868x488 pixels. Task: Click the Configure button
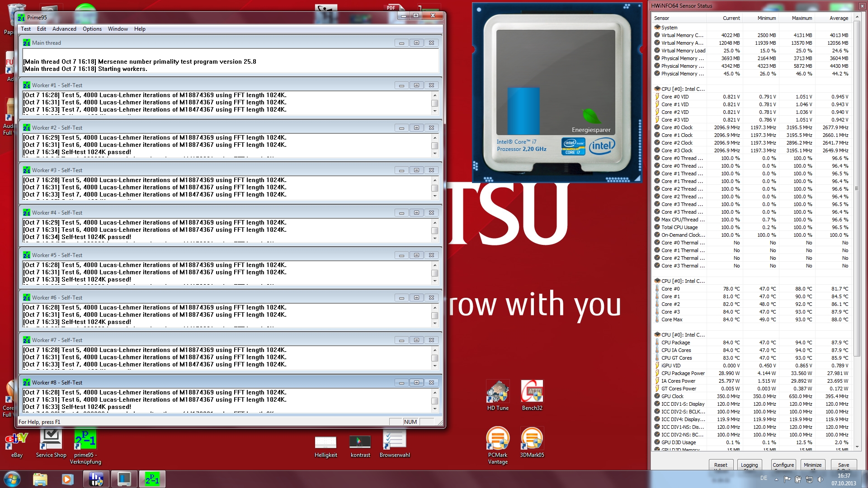pos(783,465)
